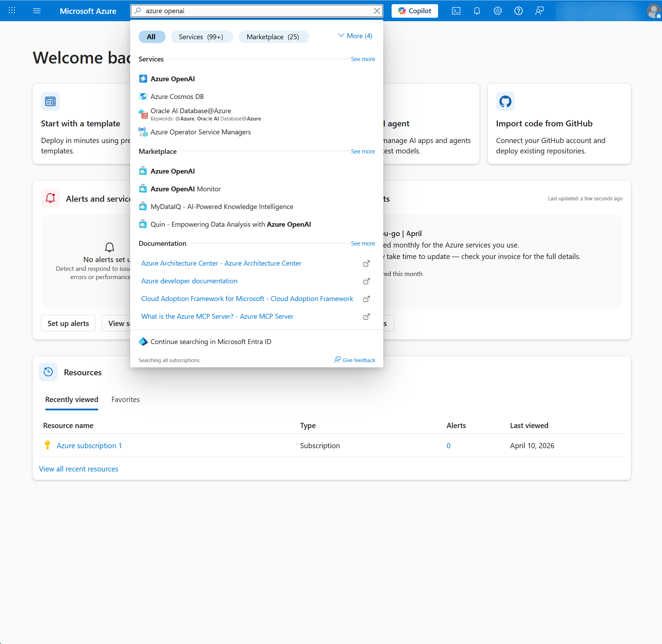Click external-link icon for Azure Architecture Center
This screenshot has width=662, height=644.
(367, 264)
